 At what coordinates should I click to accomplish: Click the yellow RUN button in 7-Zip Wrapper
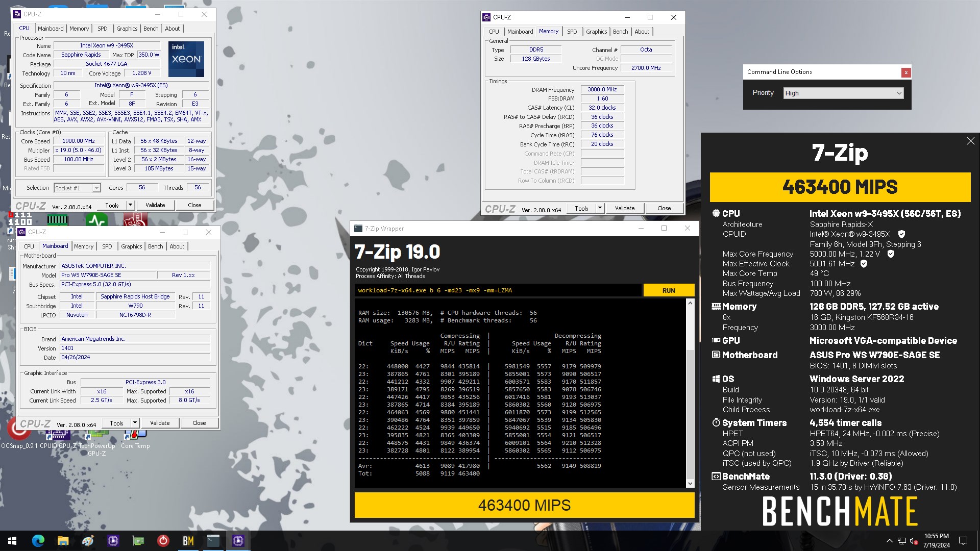point(669,290)
